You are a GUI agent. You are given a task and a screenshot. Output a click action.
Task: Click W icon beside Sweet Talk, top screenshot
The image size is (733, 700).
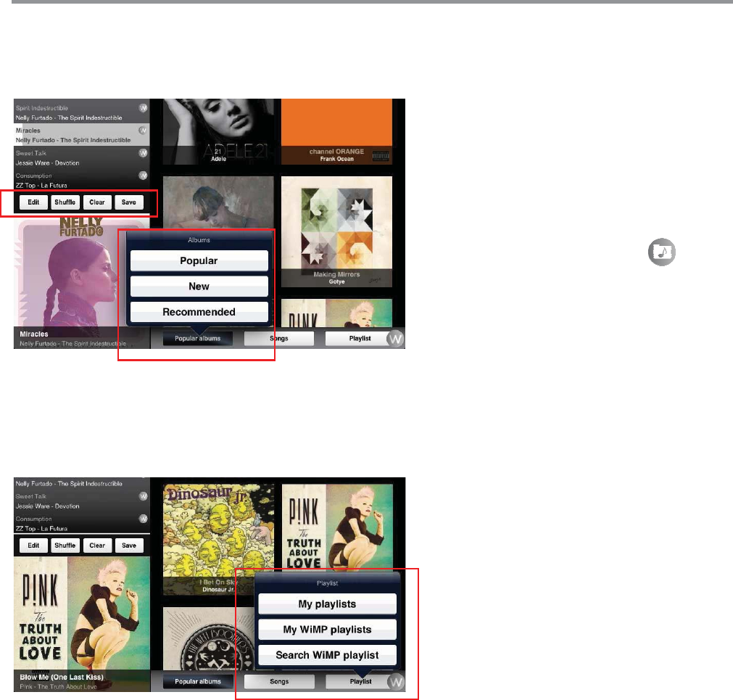143,153
